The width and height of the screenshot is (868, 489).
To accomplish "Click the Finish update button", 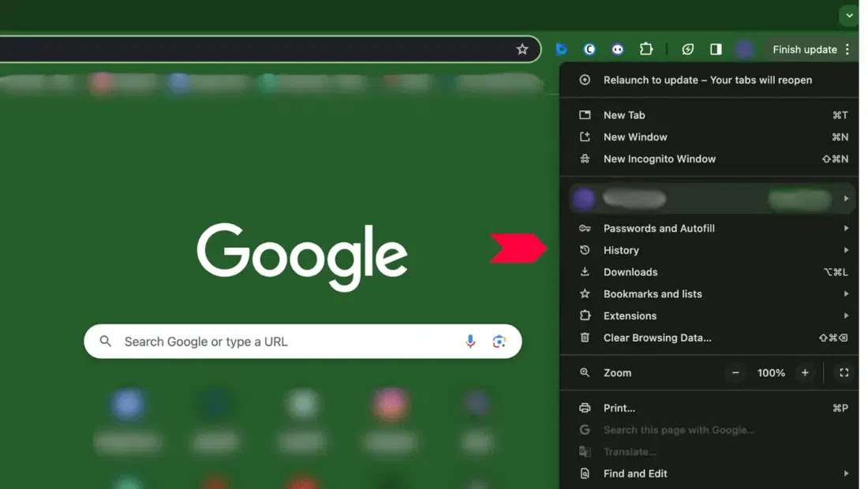I will (804, 49).
